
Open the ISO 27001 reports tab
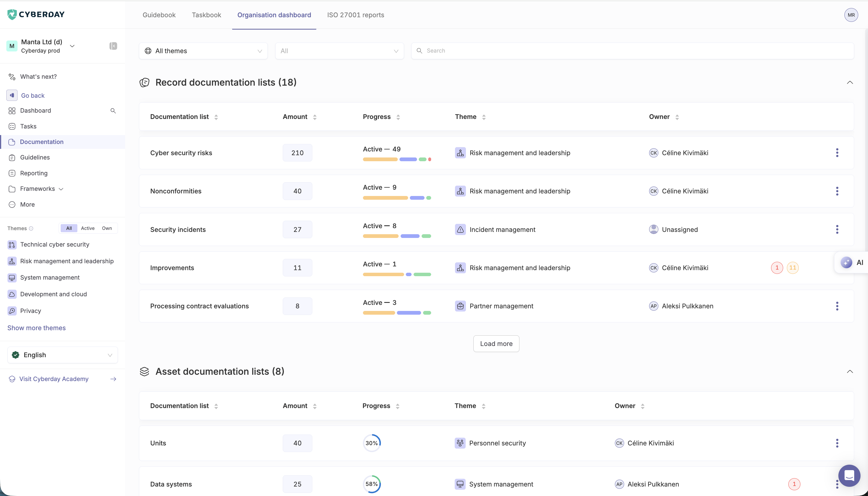tap(355, 15)
